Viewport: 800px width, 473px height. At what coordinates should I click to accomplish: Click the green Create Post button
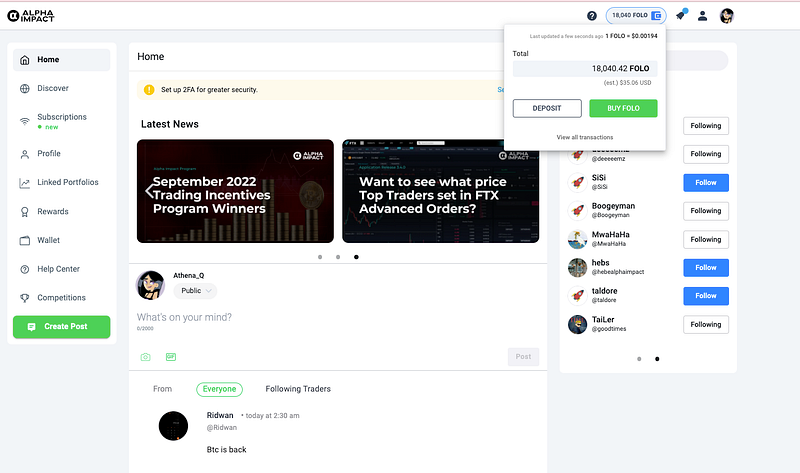click(x=62, y=327)
